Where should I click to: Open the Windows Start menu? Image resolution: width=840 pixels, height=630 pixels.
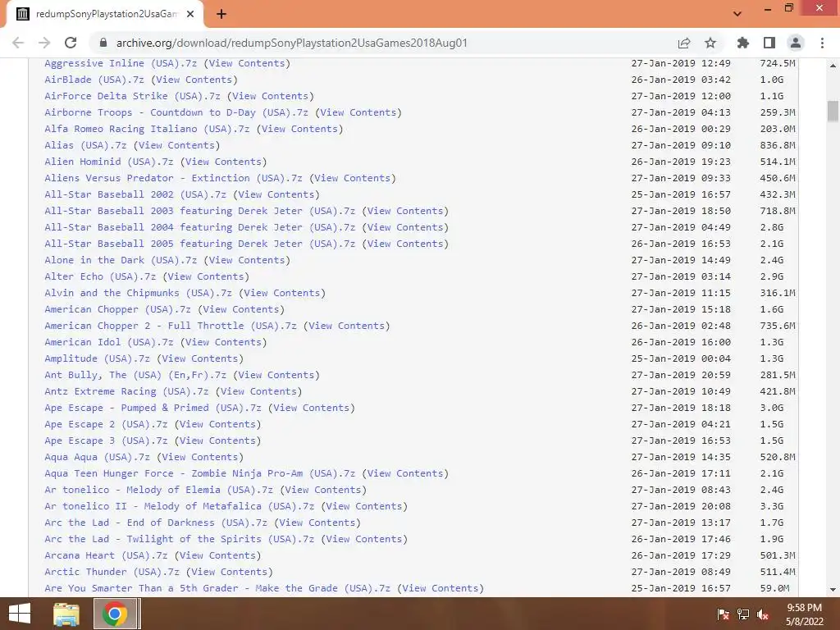[20, 614]
